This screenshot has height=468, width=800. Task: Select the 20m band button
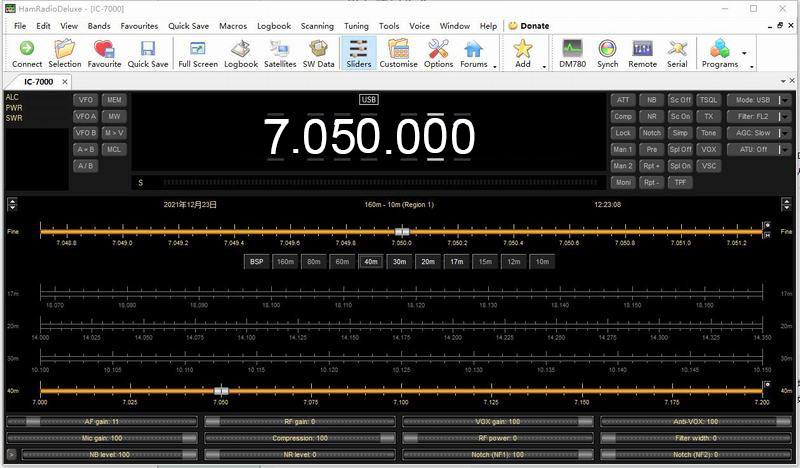(x=428, y=262)
